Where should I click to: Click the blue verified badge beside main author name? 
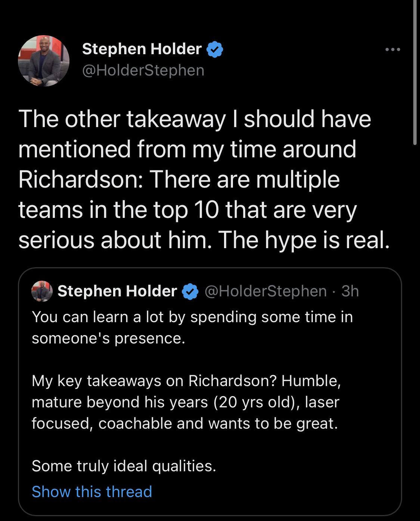[x=214, y=49]
